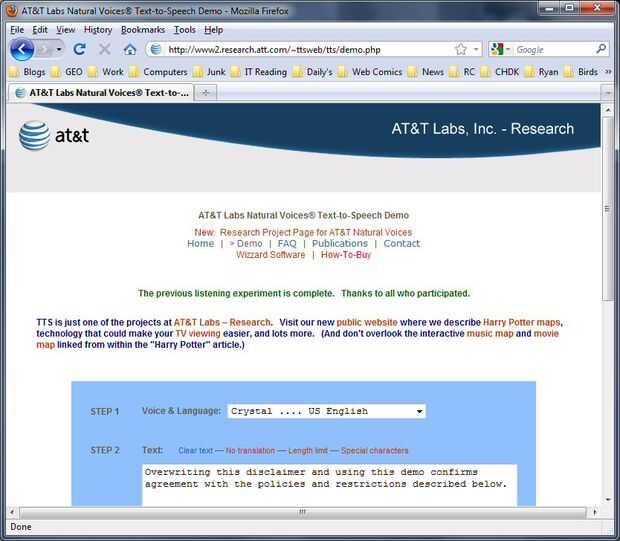620x541 pixels.
Task: Open the Web Comics bookmark folder
Action: [x=370, y=72]
